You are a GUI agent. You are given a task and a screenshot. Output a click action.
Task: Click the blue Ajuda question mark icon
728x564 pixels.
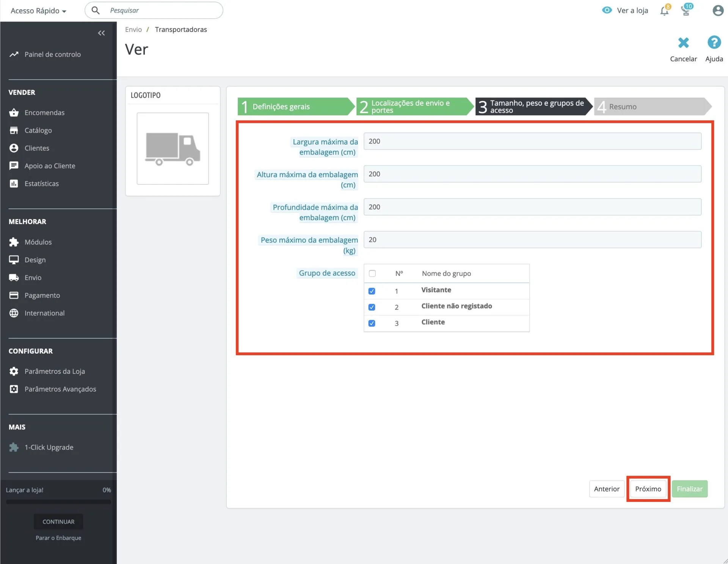[x=714, y=42]
